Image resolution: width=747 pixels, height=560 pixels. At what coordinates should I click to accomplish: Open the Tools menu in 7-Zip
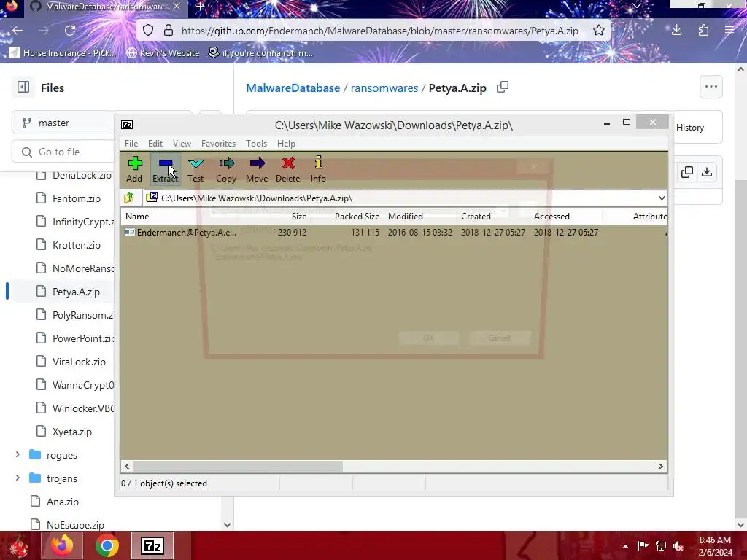point(256,144)
